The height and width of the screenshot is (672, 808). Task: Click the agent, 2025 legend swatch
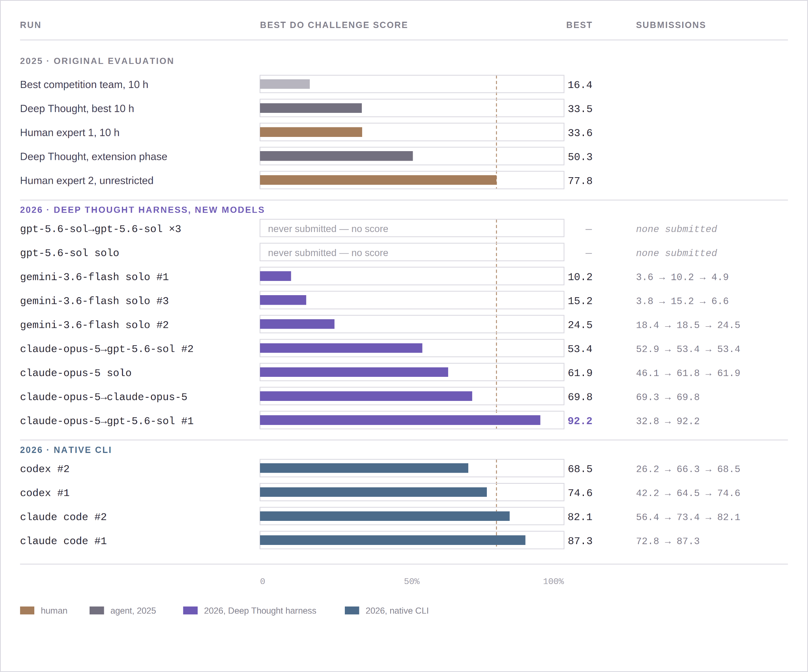pyautogui.click(x=97, y=610)
